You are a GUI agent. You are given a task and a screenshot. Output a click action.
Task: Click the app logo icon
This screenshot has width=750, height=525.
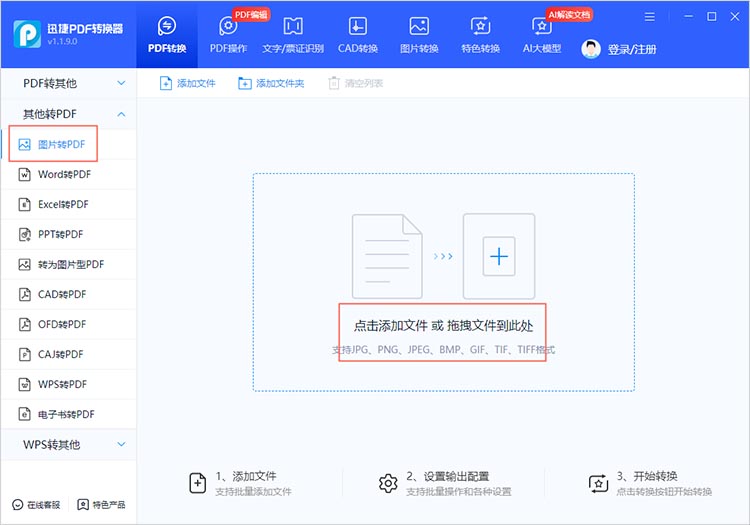click(x=27, y=34)
